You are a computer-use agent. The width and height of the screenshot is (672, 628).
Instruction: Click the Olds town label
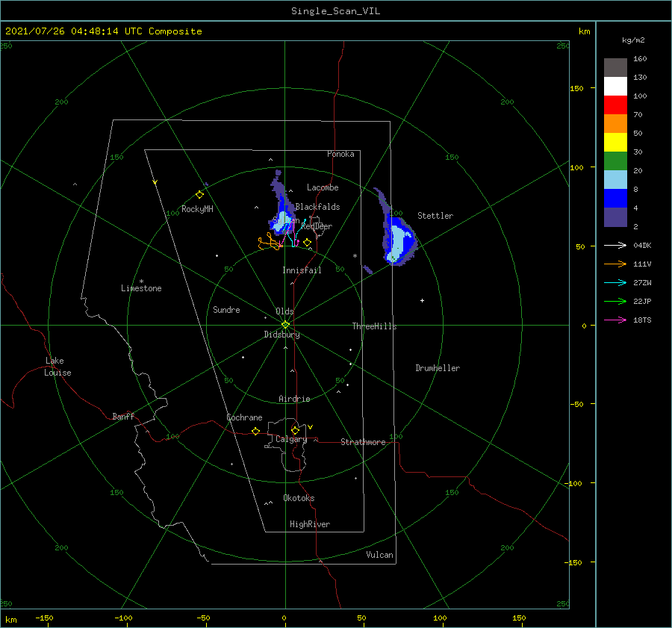click(284, 311)
